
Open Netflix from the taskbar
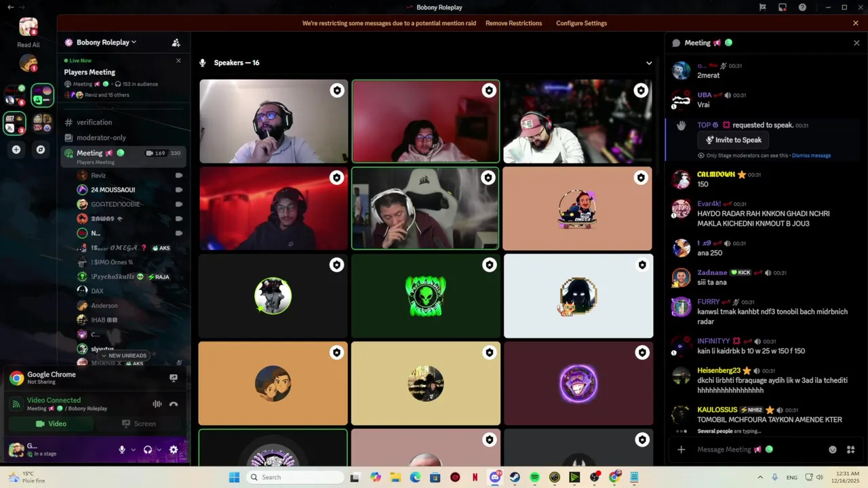coord(475,477)
